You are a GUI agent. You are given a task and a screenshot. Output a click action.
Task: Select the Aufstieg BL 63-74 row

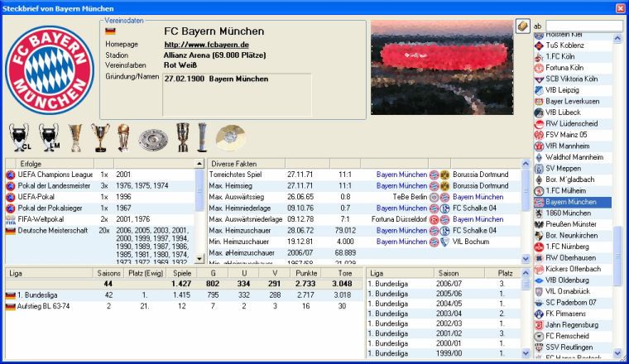[x=184, y=306]
